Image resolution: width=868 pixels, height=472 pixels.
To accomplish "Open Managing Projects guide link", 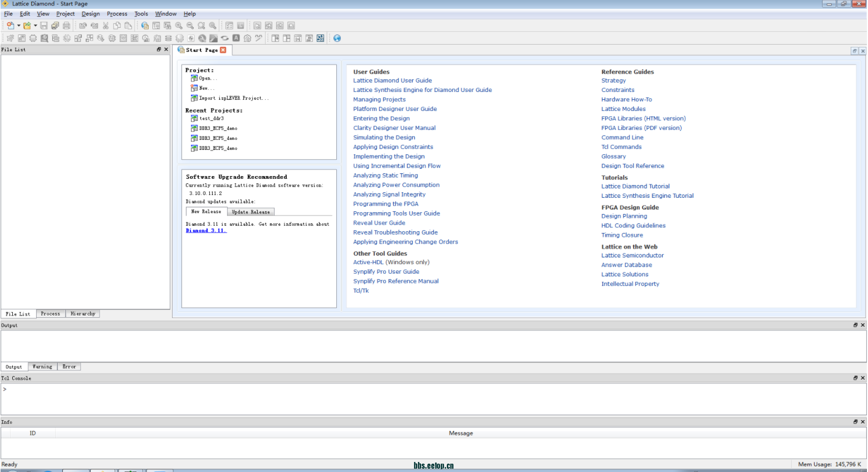I will 379,100.
